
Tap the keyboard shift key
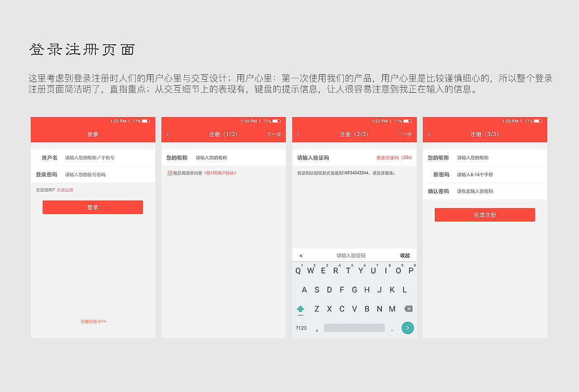pyautogui.click(x=300, y=310)
